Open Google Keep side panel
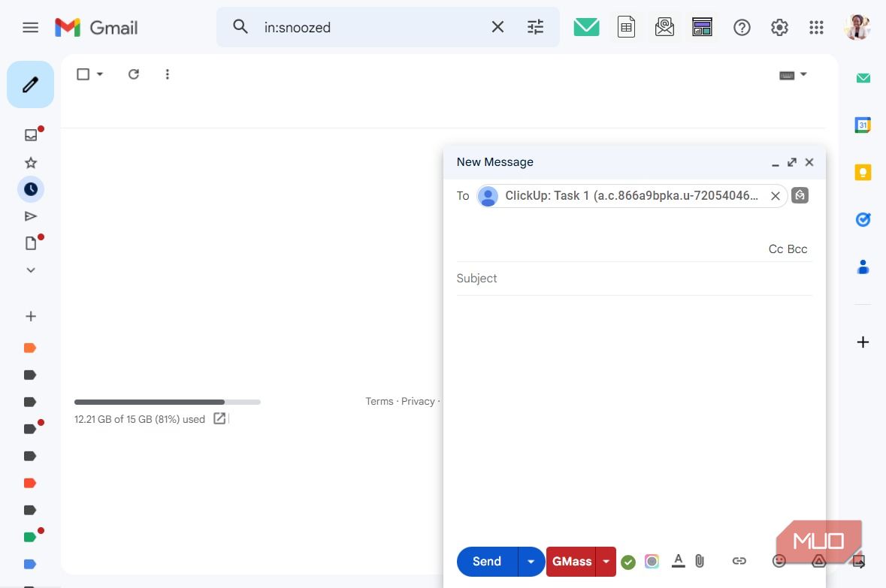This screenshot has height=588, width=886. 863,172
